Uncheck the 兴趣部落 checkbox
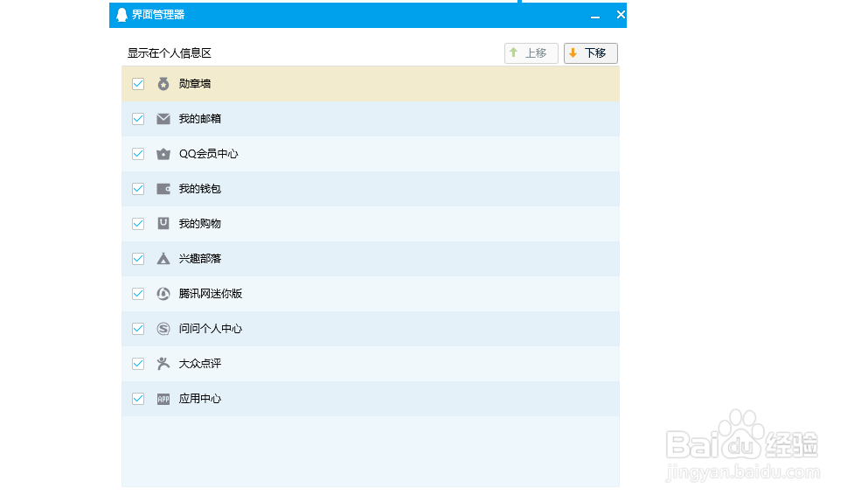The image size is (868, 502). pos(138,259)
